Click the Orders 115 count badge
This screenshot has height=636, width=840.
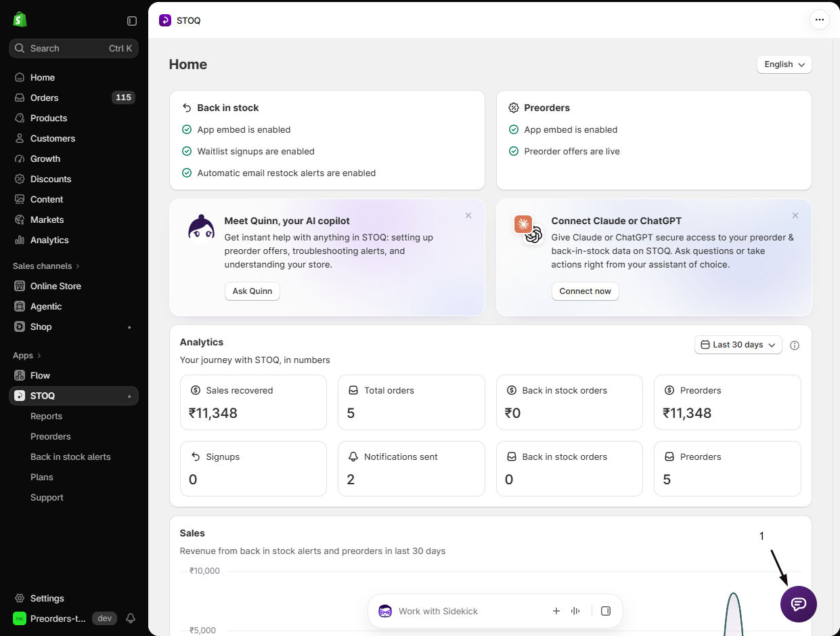tap(123, 98)
